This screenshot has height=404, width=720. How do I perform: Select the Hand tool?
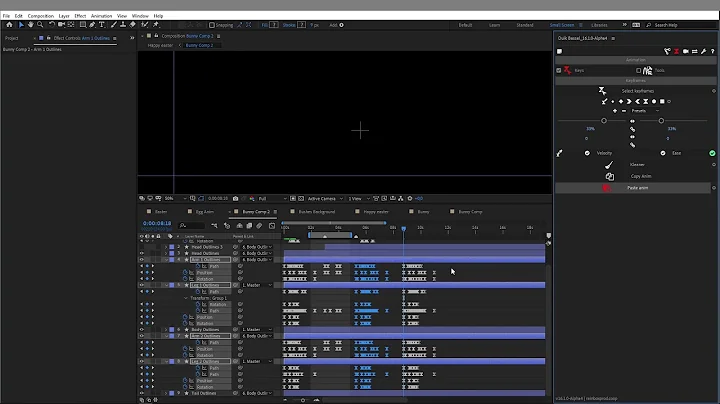coord(31,25)
